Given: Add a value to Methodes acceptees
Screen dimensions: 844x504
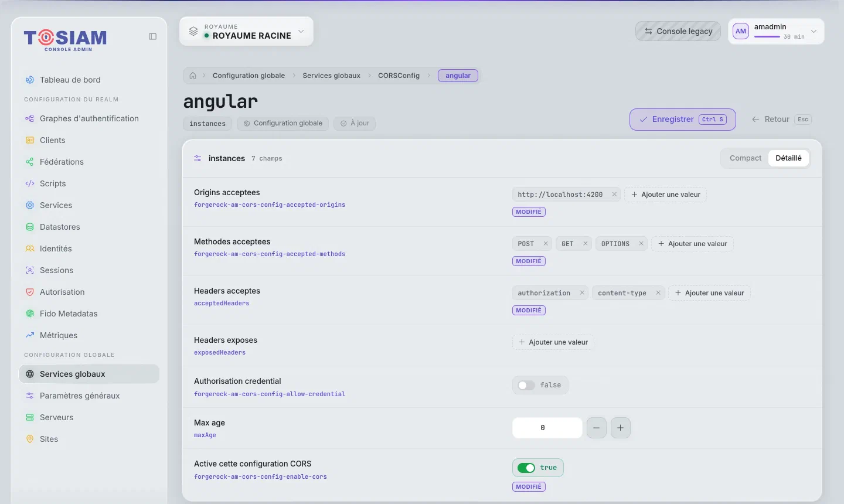Looking at the screenshot, I should (x=692, y=244).
